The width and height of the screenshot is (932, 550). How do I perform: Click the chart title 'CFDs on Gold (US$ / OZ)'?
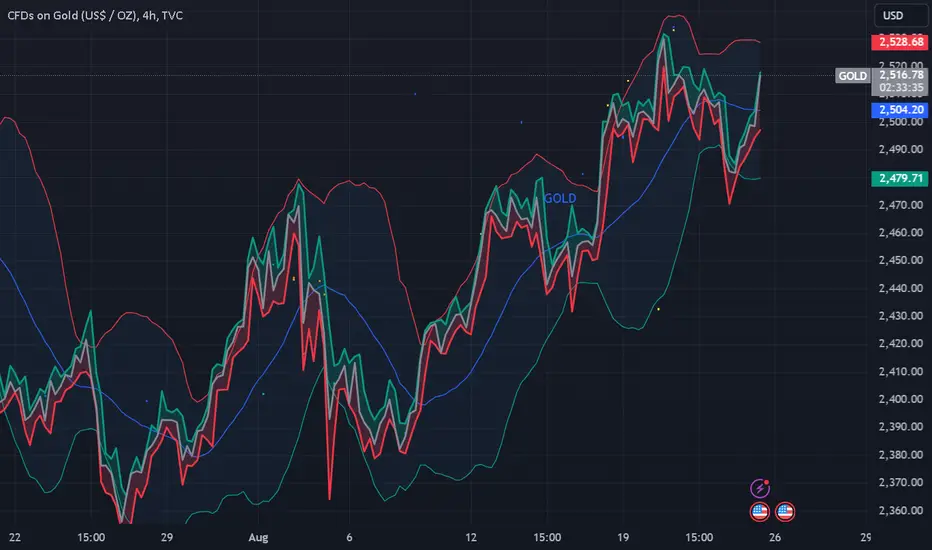72,15
